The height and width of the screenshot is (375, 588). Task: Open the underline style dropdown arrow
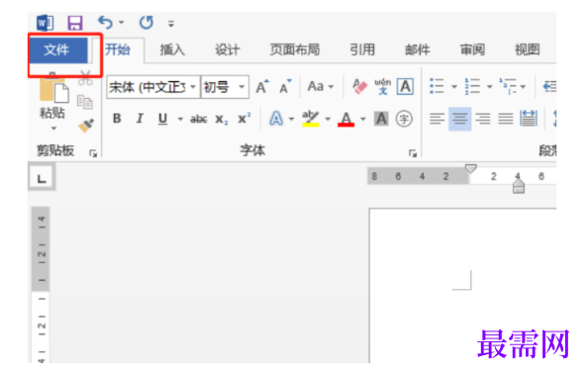[180, 120]
